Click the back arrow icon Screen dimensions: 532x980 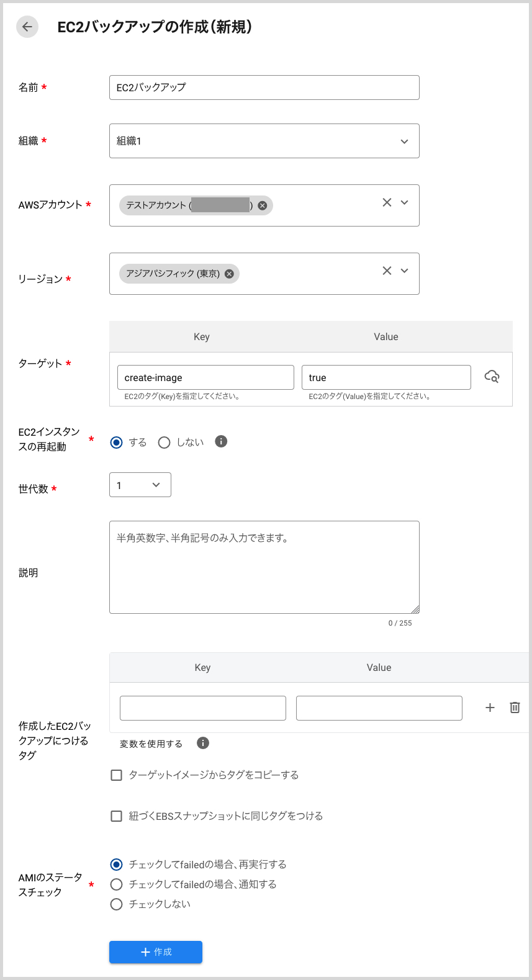27,27
